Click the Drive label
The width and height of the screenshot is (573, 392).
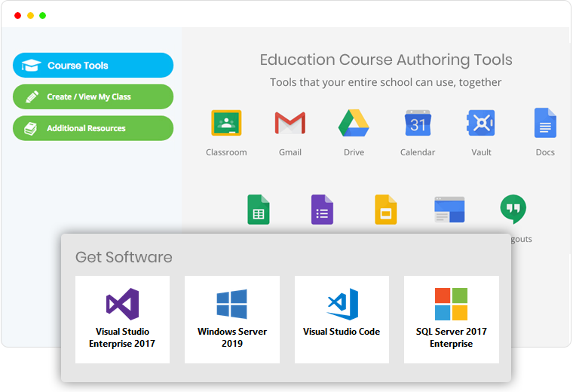[x=354, y=152]
